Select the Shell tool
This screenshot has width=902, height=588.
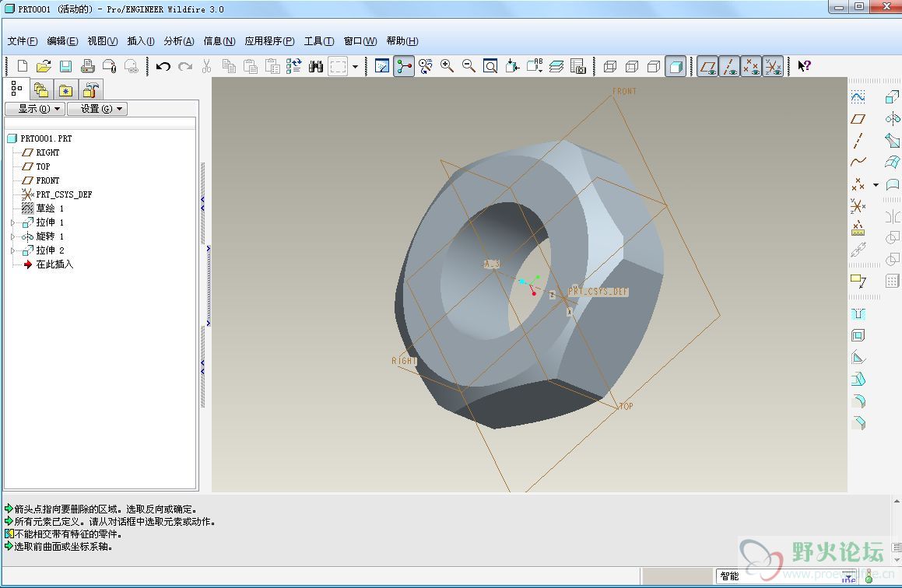[x=858, y=336]
